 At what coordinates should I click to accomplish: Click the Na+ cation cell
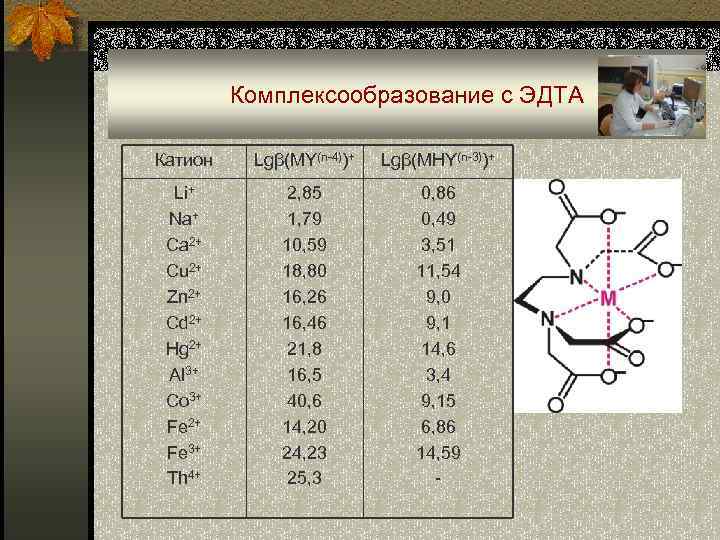(x=184, y=219)
